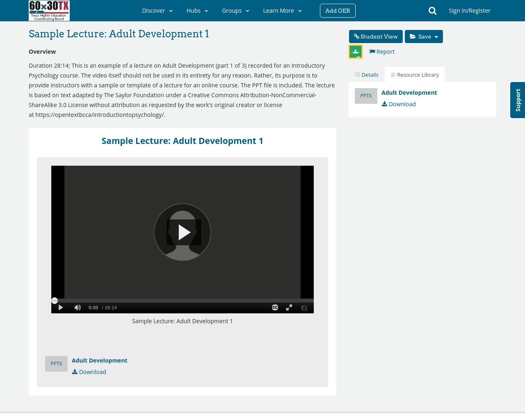The width and height of the screenshot is (525, 420).
Task: Click the 60x30TX logo
Action: tap(49, 11)
